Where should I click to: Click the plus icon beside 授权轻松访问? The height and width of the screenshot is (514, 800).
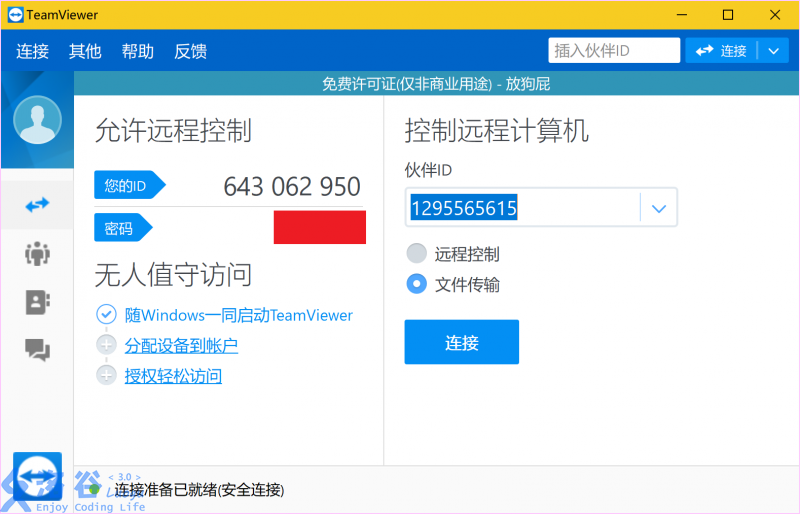pos(106,376)
